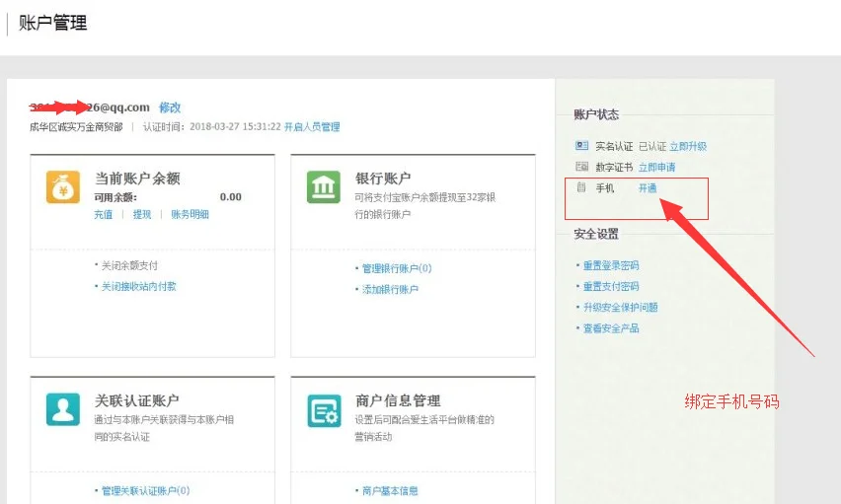The height and width of the screenshot is (504, 841).
Task: Open 商户基本信息 link
Action: [x=390, y=490]
